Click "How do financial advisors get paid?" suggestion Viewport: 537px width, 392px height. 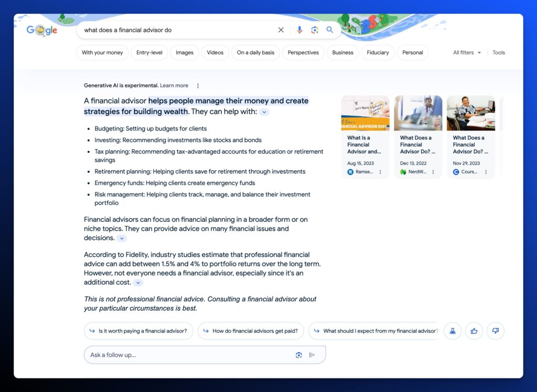251,331
